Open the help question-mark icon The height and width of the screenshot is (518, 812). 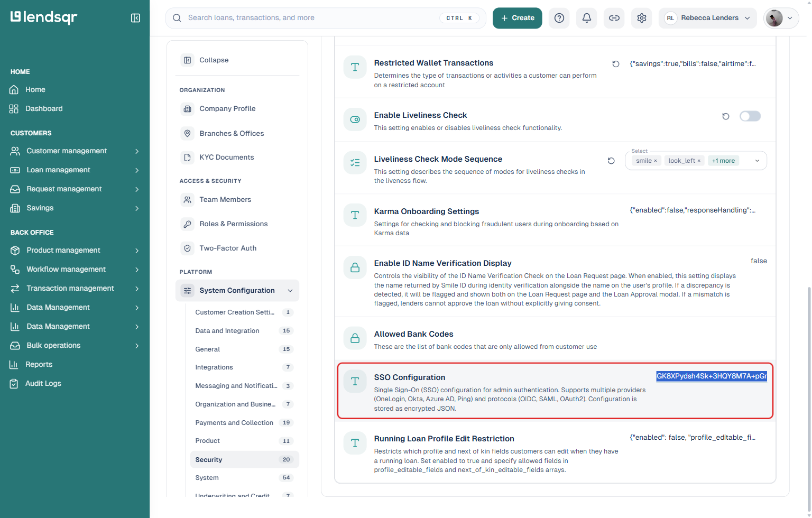pos(559,18)
